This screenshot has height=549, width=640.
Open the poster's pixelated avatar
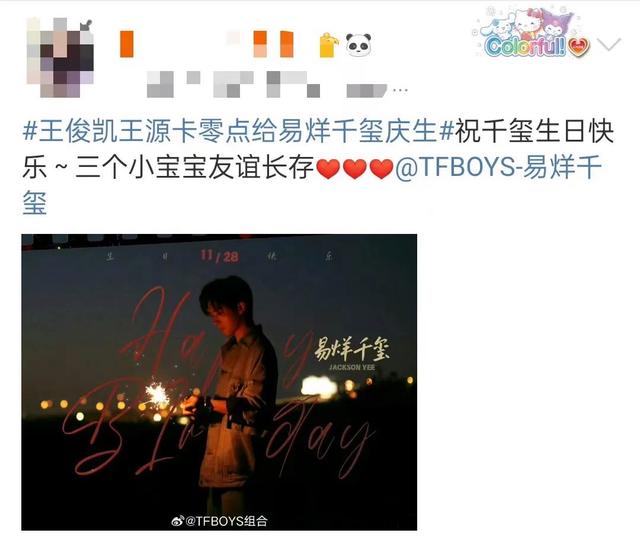click(60, 57)
